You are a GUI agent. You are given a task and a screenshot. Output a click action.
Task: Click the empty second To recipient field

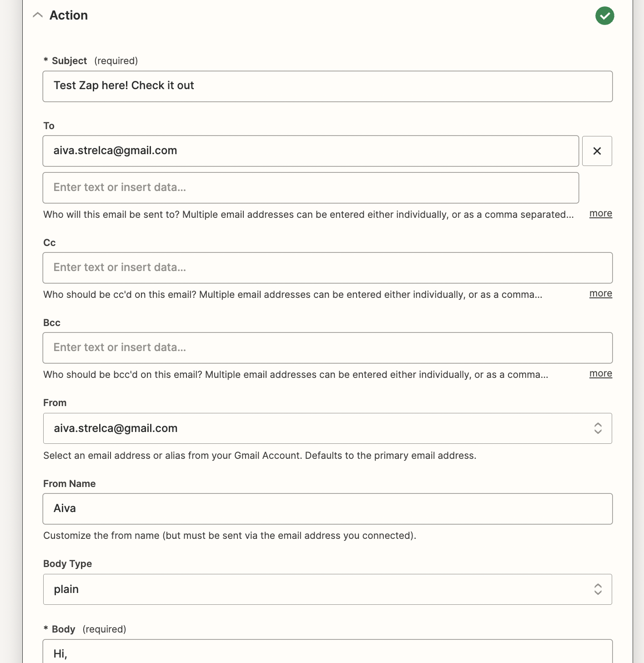point(311,187)
